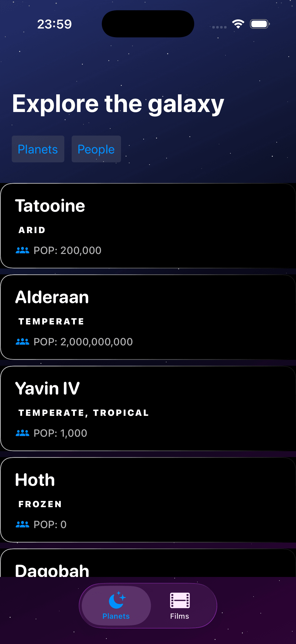The height and width of the screenshot is (644, 296).
Task: Tap the status bar clock
Action: pyautogui.click(x=54, y=24)
